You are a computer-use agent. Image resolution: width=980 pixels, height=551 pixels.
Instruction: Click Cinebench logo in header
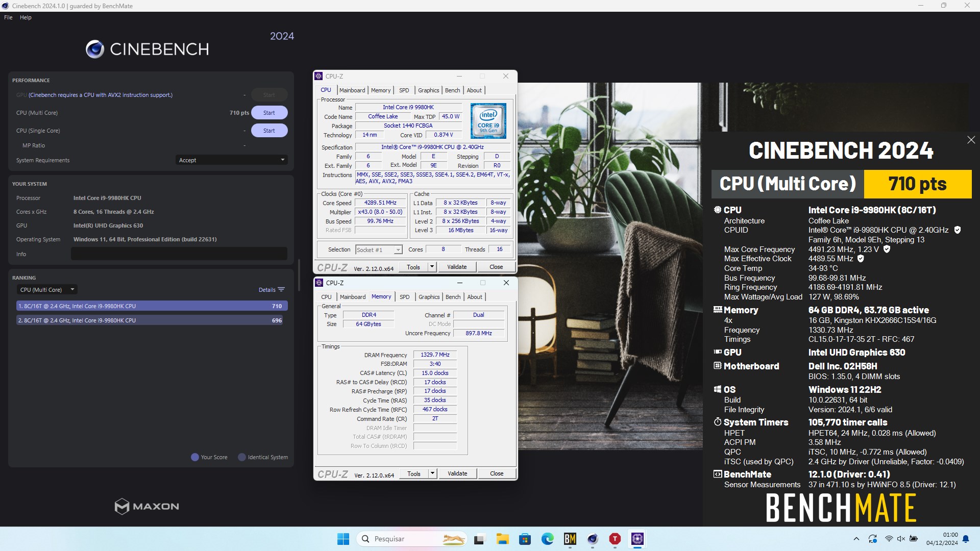pyautogui.click(x=147, y=49)
